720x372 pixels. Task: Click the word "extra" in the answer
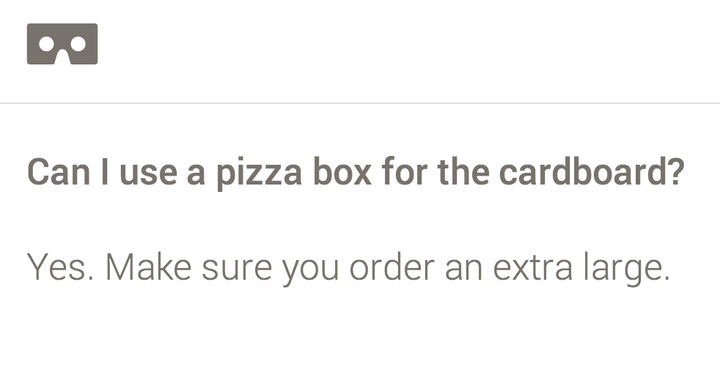click(532, 268)
